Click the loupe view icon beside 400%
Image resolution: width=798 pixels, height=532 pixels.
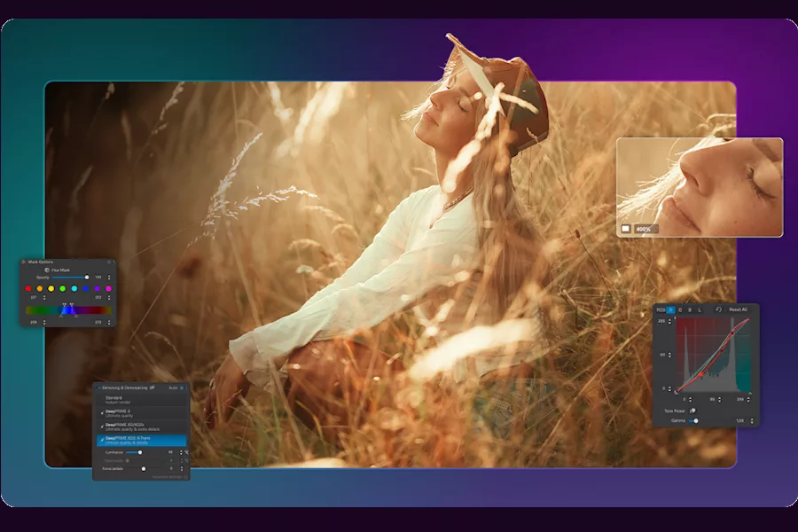[625, 229]
